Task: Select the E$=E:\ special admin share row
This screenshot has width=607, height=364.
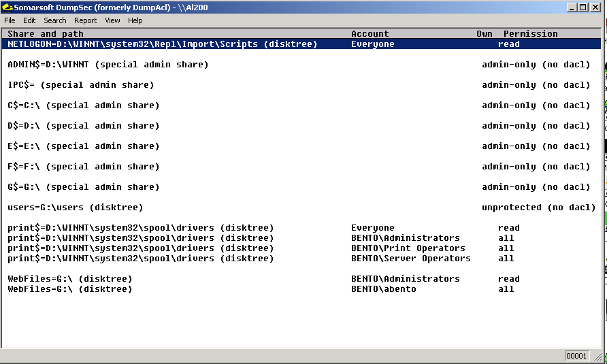Action: pos(301,146)
